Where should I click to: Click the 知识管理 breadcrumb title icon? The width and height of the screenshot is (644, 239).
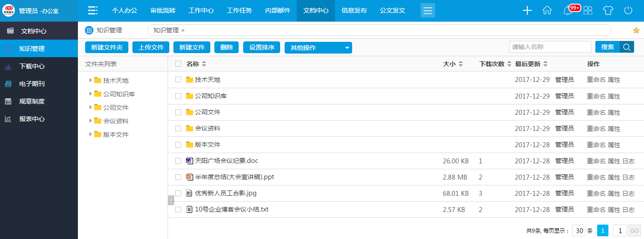[x=89, y=30]
